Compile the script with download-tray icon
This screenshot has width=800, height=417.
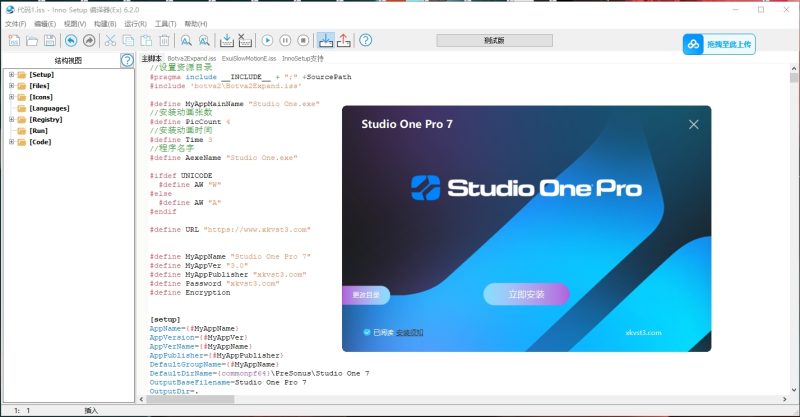(x=227, y=40)
